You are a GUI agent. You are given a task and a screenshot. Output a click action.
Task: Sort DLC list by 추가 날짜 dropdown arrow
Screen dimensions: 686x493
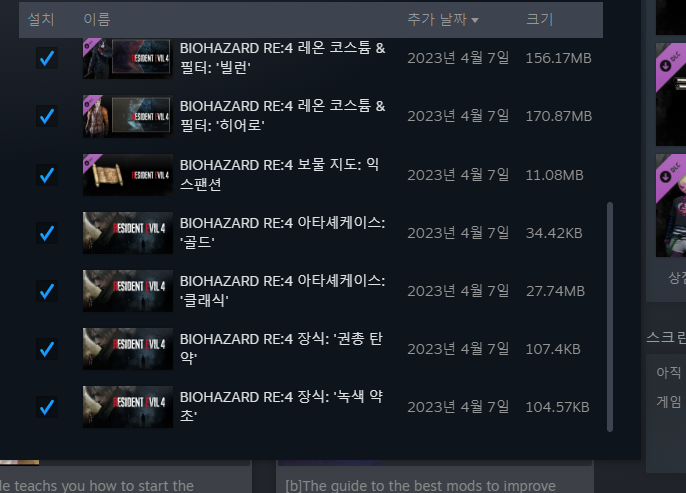475,20
